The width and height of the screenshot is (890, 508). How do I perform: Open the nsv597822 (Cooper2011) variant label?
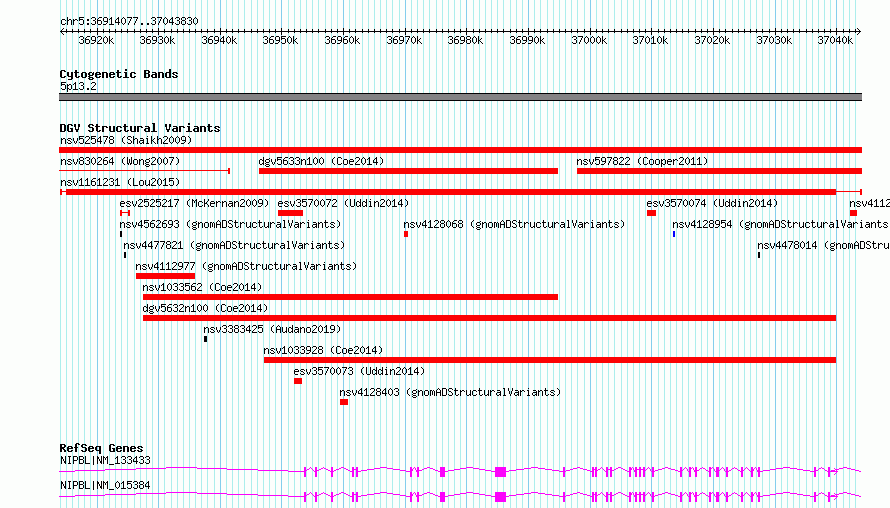coord(642,161)
